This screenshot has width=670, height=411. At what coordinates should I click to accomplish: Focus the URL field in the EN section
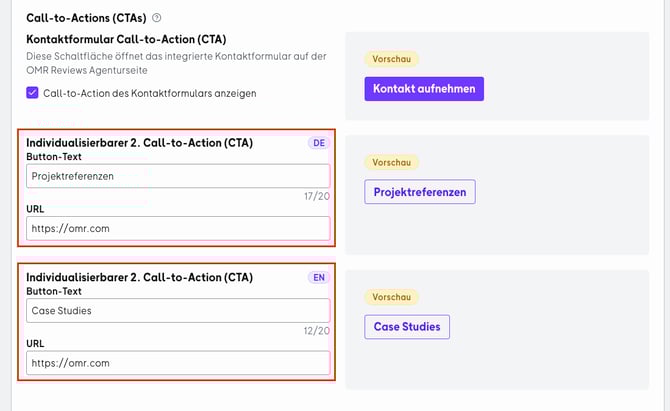tap(178, 363)
